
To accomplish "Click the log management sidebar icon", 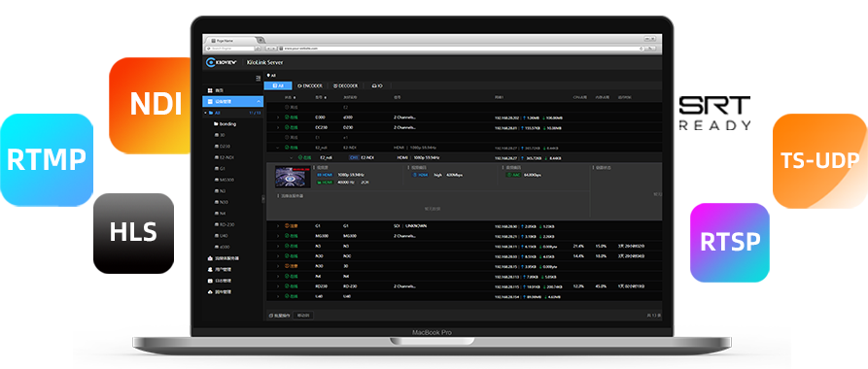I will pos(210,281).
